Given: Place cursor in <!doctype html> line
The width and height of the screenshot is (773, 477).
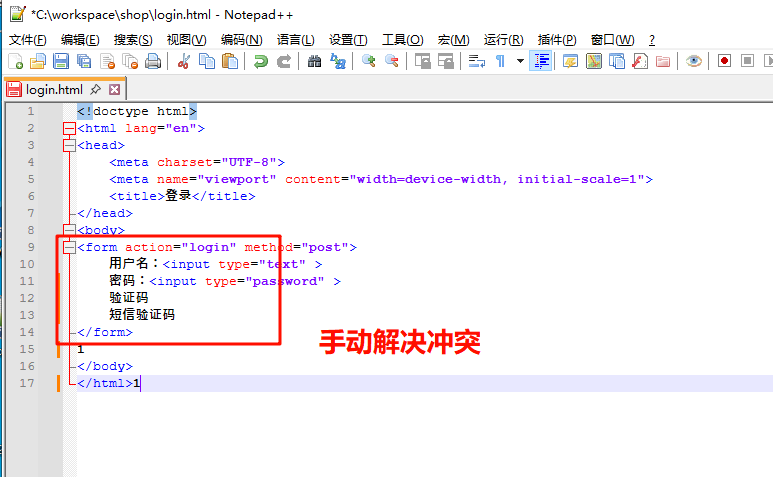Looking at the screenshot, I should 137,111.
